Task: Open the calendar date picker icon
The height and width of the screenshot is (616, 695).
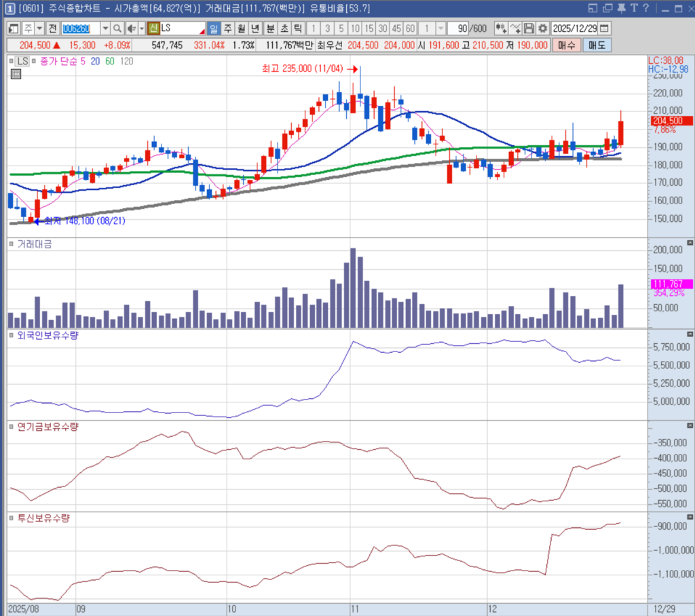Action: pos(604,28)
